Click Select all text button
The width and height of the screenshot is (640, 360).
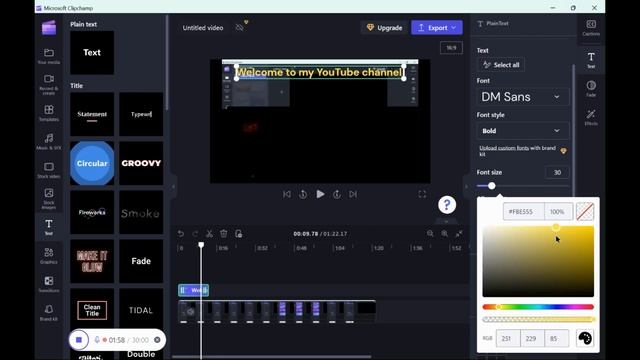501,65
